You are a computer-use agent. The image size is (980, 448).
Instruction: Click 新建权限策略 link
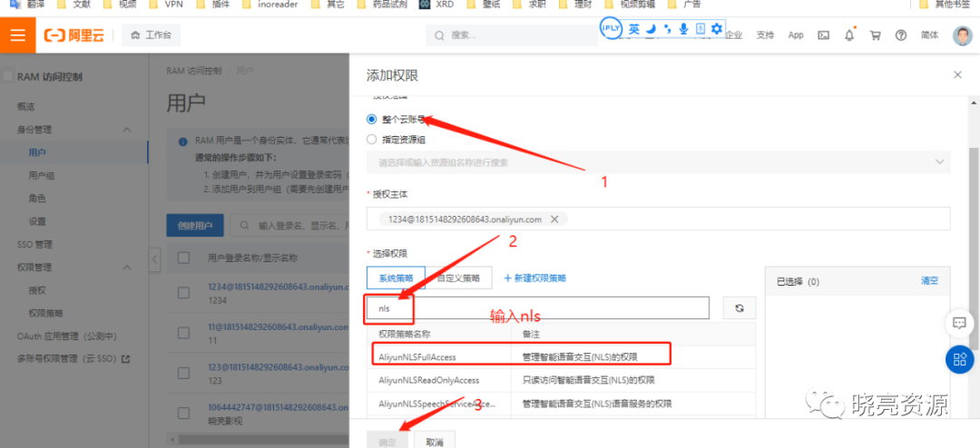click(x=535, y=278)
